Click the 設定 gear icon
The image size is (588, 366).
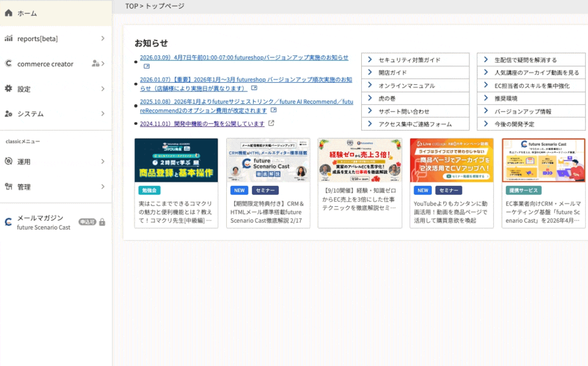[8, 89]
